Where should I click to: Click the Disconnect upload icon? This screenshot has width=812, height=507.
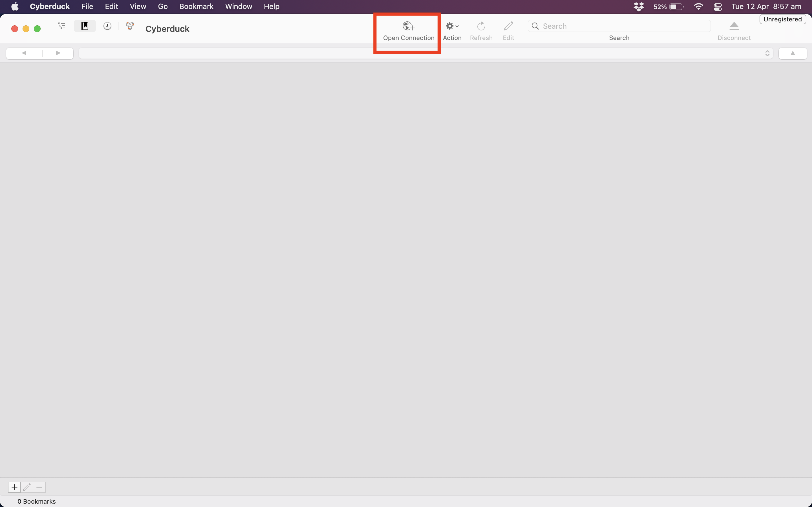(x=733, y=26)
